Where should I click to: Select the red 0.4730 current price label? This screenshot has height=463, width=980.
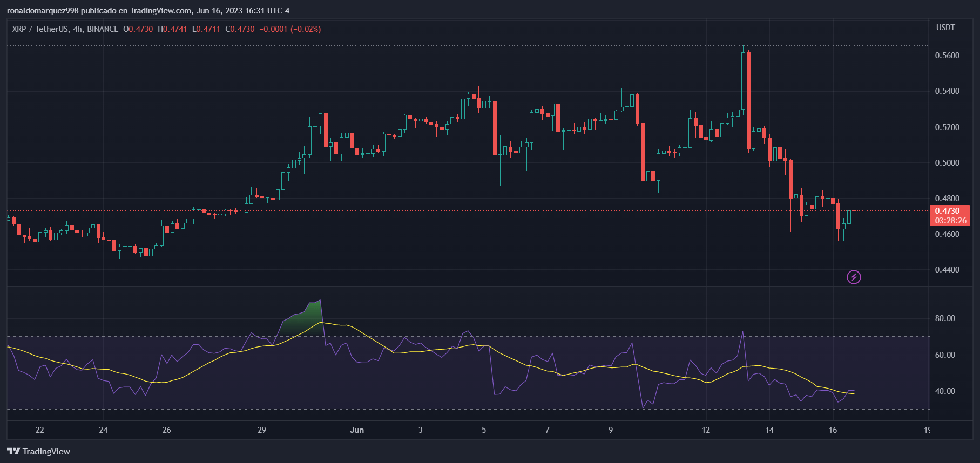[x=948, y=211]
